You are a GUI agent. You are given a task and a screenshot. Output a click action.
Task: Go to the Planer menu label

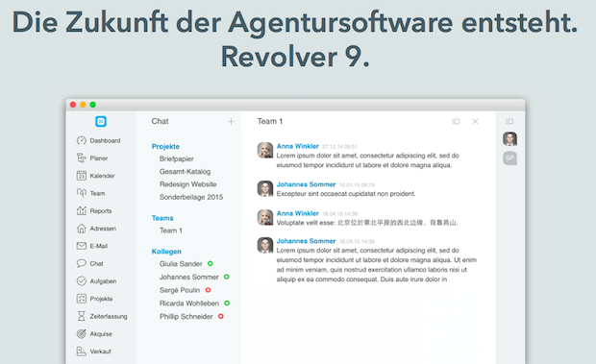99,158
